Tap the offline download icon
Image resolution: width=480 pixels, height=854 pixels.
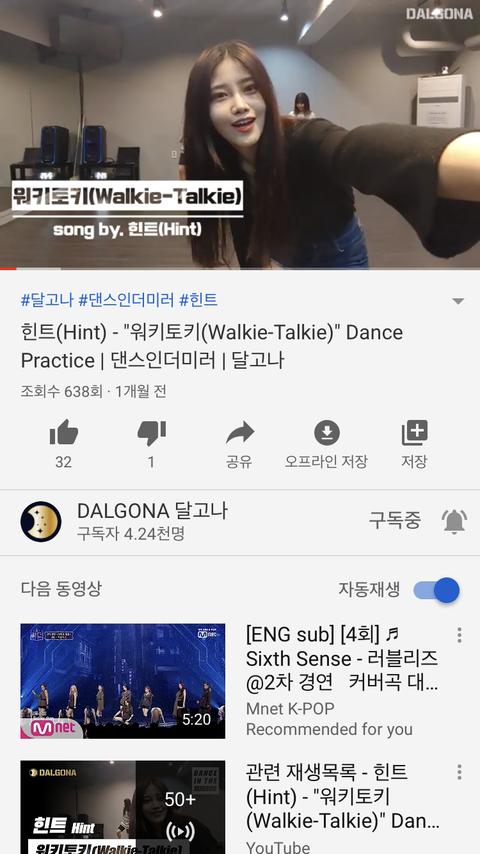[x=327, y=433]
